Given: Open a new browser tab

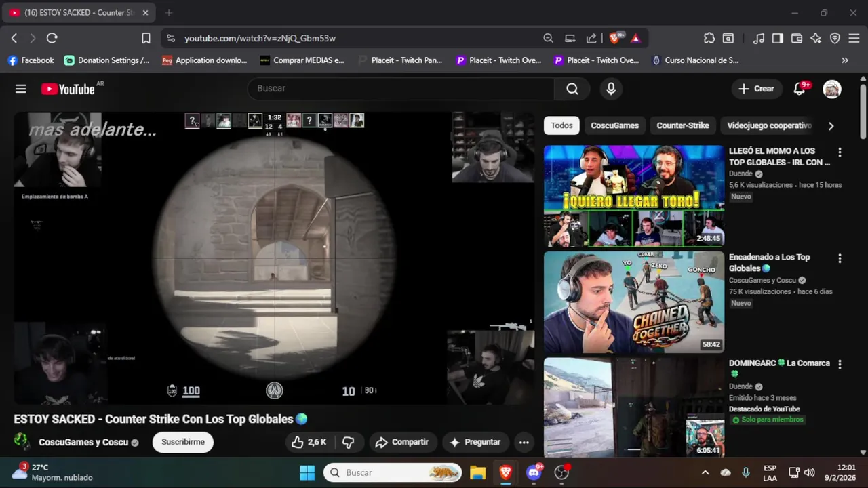Looking at the screenshot, I should (x=169, y=12).
